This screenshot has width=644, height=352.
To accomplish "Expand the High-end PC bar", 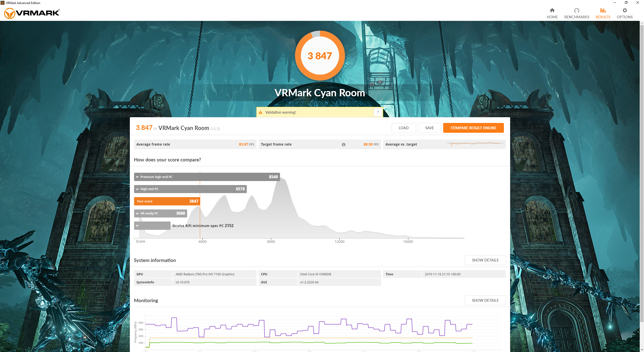I will (x=137, y=189).
